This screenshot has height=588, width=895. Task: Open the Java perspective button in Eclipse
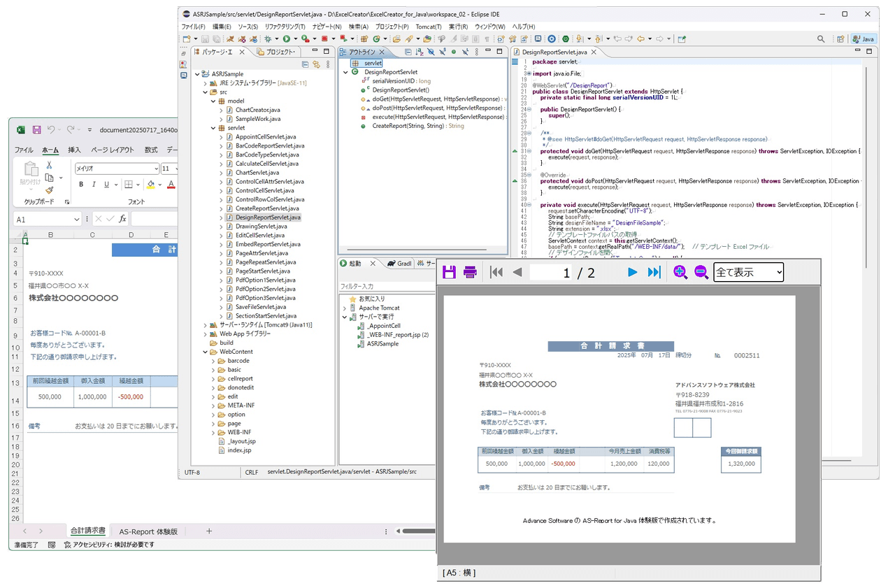pos(864,39)
